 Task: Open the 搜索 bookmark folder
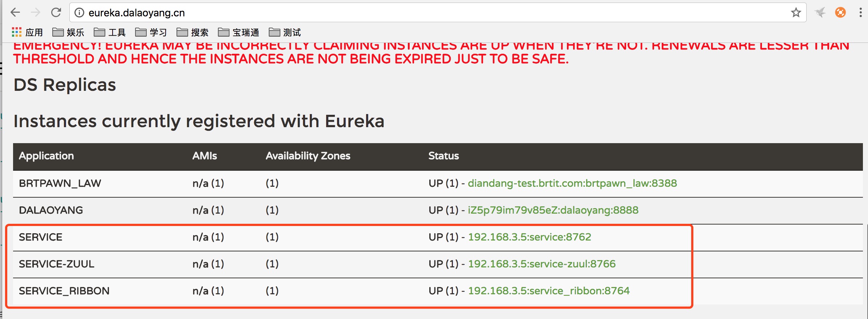[x=192, y=33]
